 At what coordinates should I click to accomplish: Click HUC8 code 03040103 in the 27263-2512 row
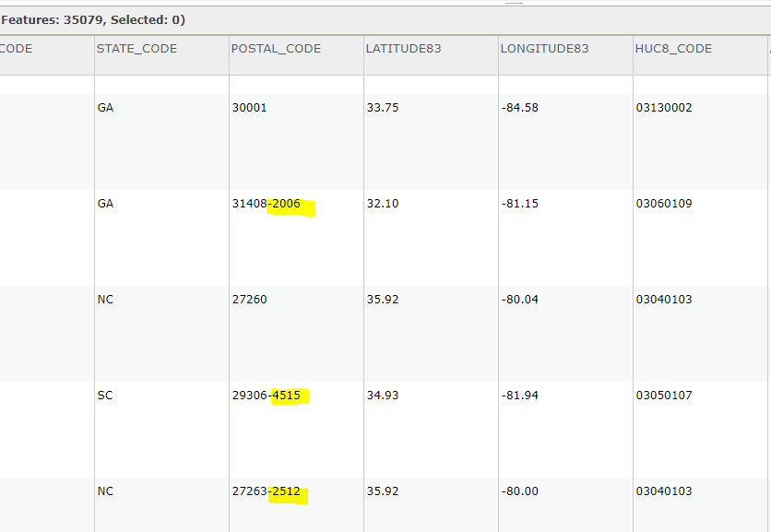pos(664,491)
